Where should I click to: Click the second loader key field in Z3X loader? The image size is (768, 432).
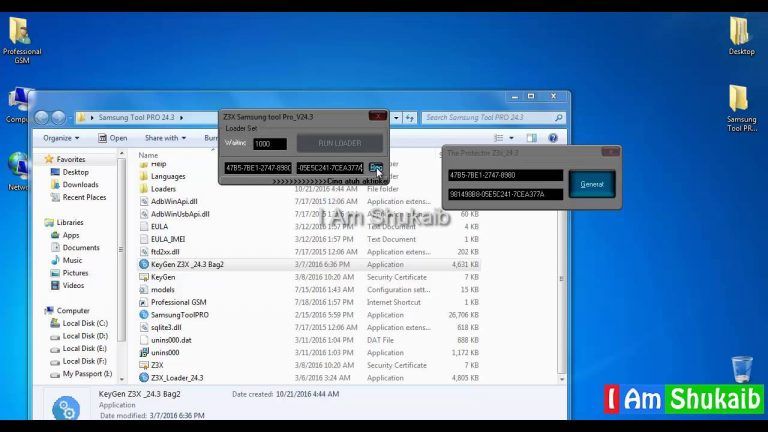pos(330,168)
